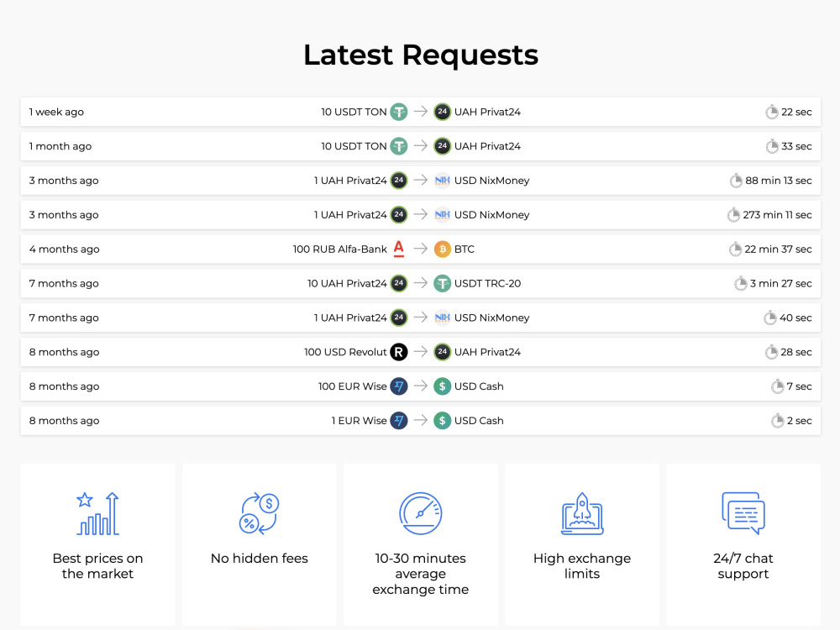
Task: Click the percent and dollar cycle icon
Action: [260, 514]
